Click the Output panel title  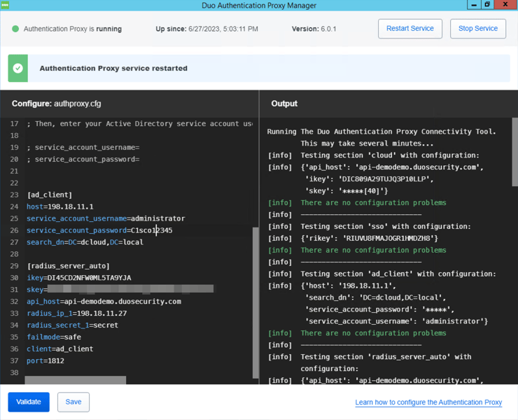coord(284,104)
